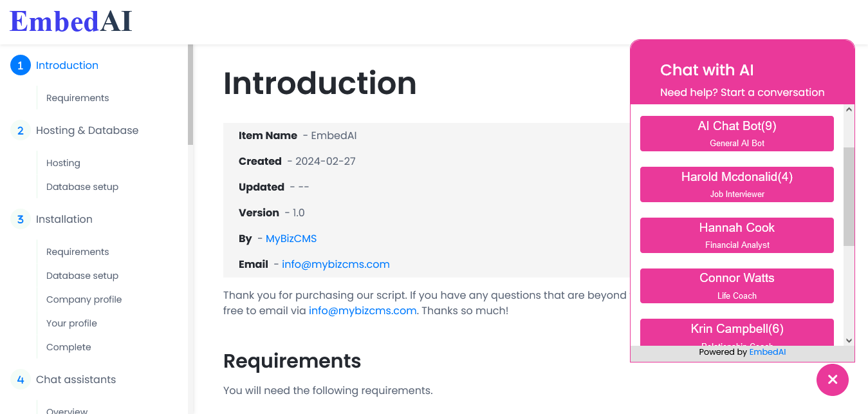
Task: Select Krin Campbell assistant
Action: 737,332
